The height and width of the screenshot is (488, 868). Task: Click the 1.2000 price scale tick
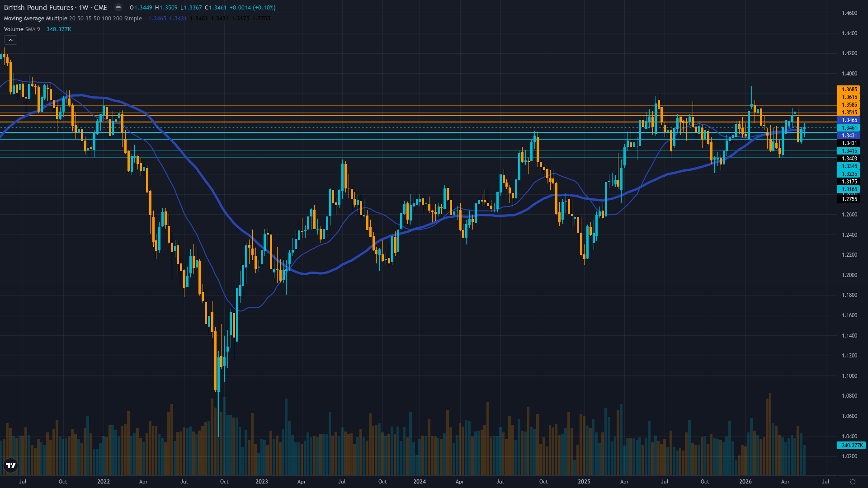849,275
